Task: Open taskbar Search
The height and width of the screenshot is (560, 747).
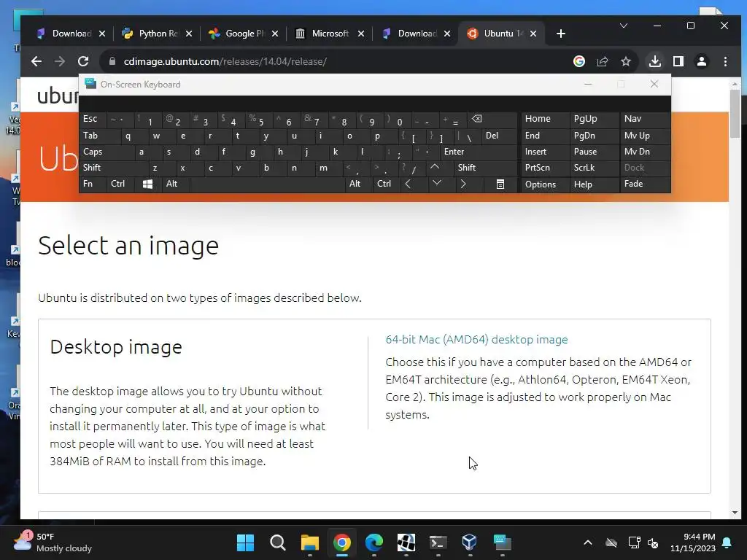Action: pyautogui.click(x=277, y=542)
